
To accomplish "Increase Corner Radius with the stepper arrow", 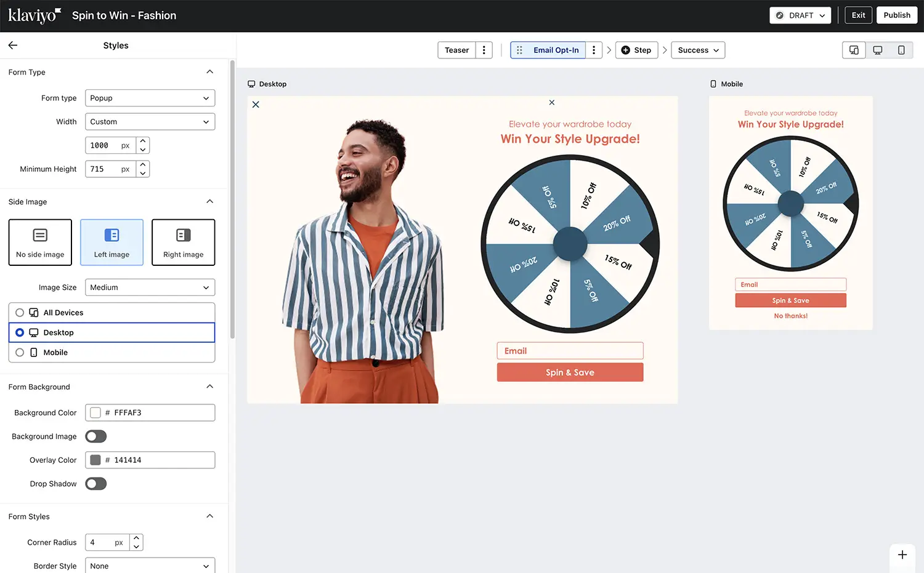I will (136, 539).
